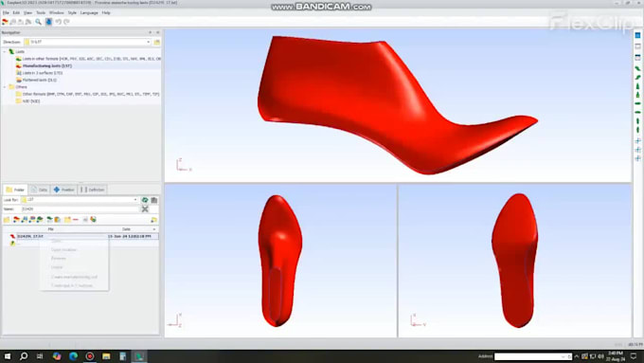Choose Open location in the context menu
644x363 pixels.
64,249
